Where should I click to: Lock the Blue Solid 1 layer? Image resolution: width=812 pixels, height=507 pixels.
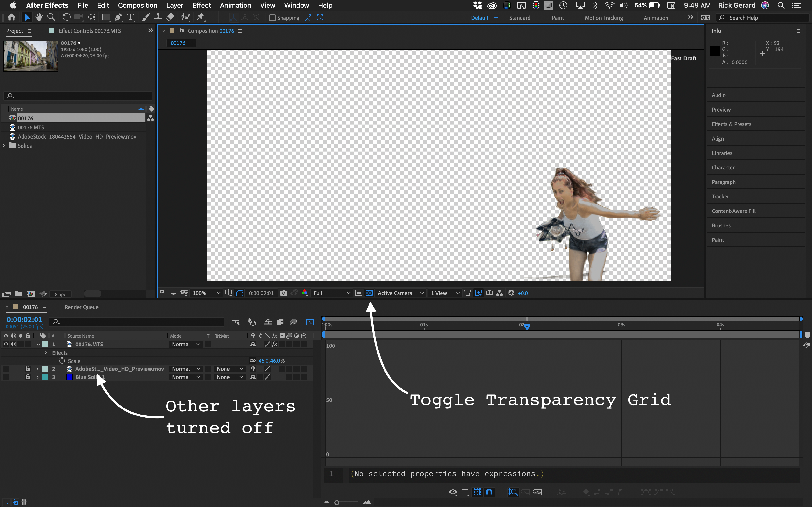click(28, 377)
